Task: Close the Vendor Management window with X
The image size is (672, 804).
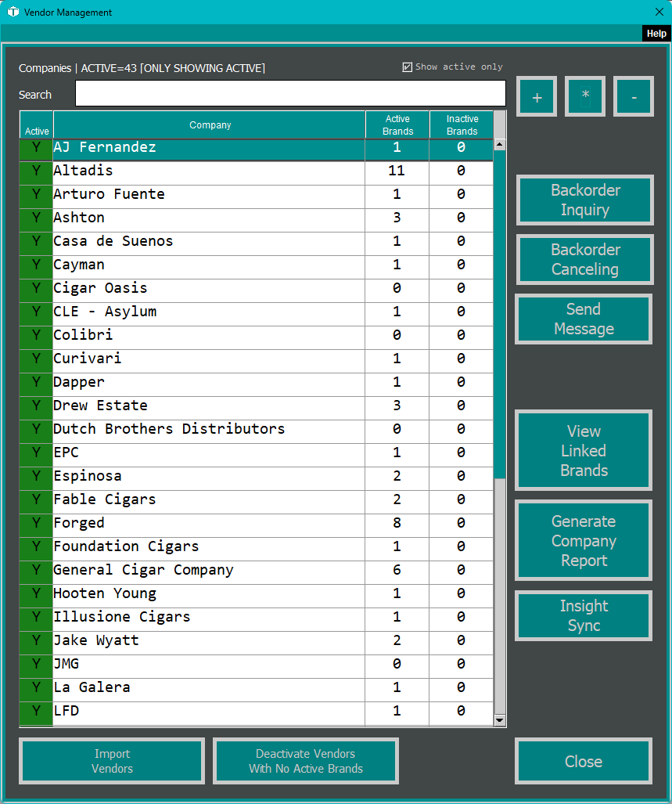Action: [x=659, y=12]
